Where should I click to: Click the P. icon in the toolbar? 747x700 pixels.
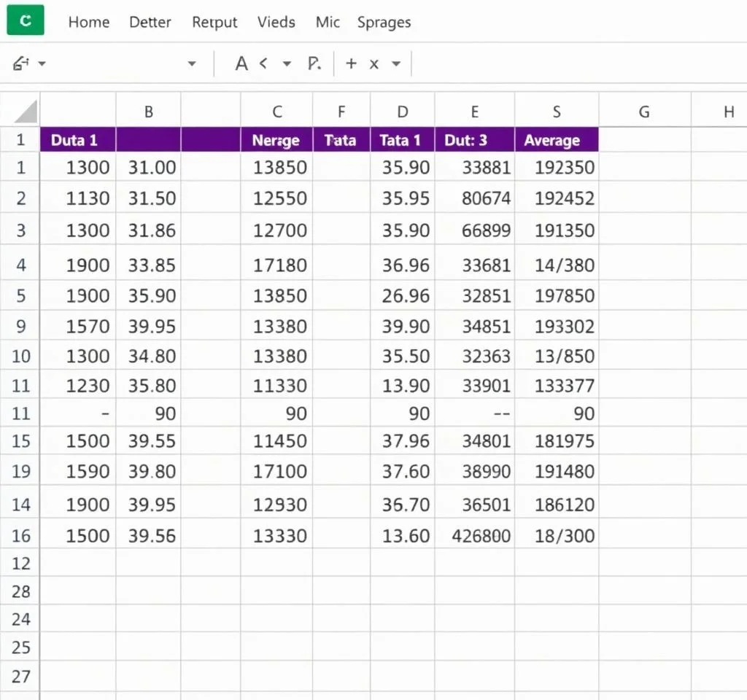[314, 64]
